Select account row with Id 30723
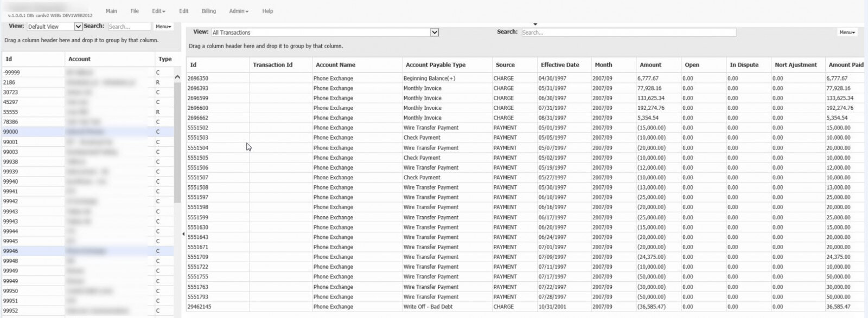Viewport: 868px width, 318px height. (x=87, y=93)
